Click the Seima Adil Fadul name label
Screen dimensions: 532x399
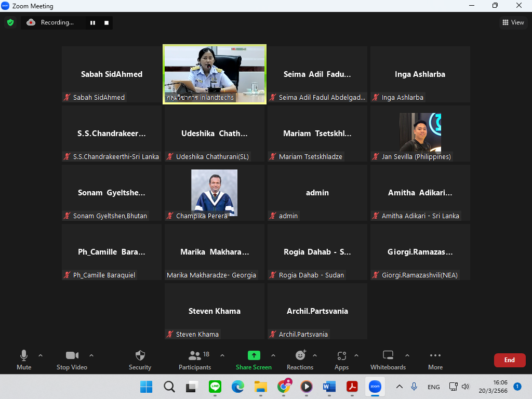click(322, 97)
